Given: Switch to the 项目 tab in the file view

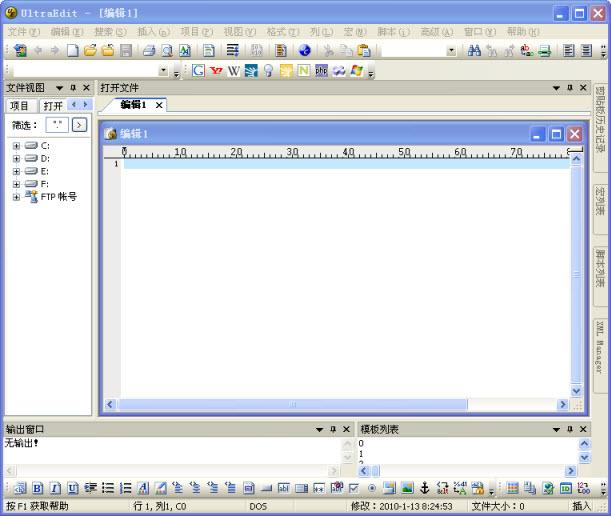Looking at the screenshot, I should tap(20, 106).
